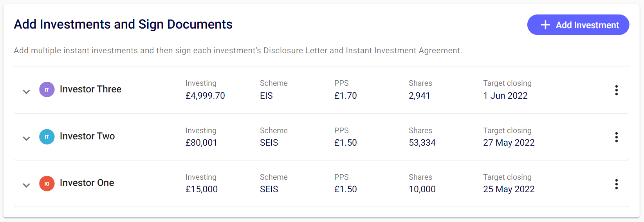This screenshot has height=222, width=644.
Task: Click the £4,999.70 investing amount
Action: (x=205, y=96)
